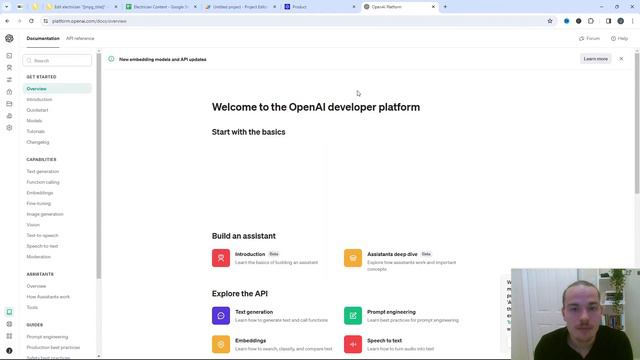The width and height of the screenshot is (640, 360).
Task: Reload the page with the refresh icon
Action: pos(31,21)
